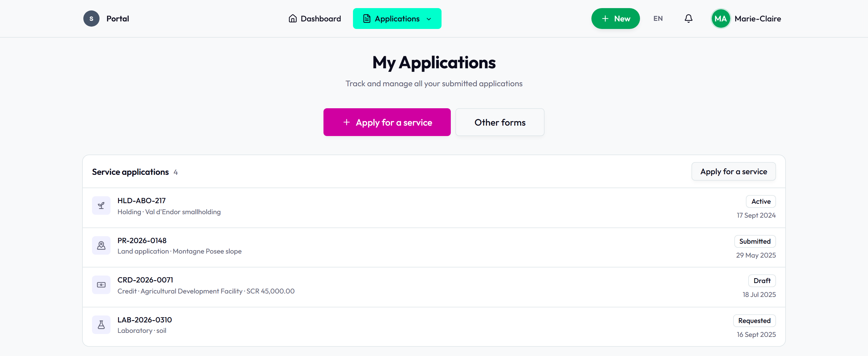Click Apply for a service in the card header
The height and width of the screenshot is (356, 868).
(x=733, y=172)
